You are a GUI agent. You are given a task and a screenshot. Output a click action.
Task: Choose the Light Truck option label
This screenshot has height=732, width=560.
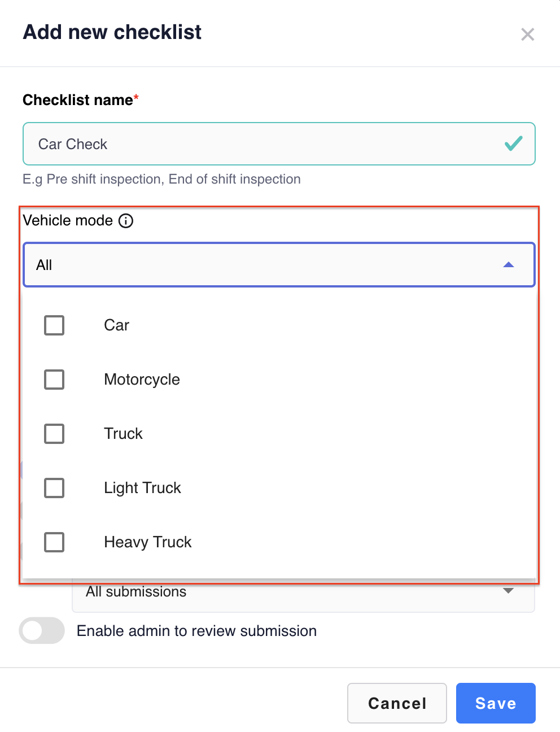tap(143, 488)
